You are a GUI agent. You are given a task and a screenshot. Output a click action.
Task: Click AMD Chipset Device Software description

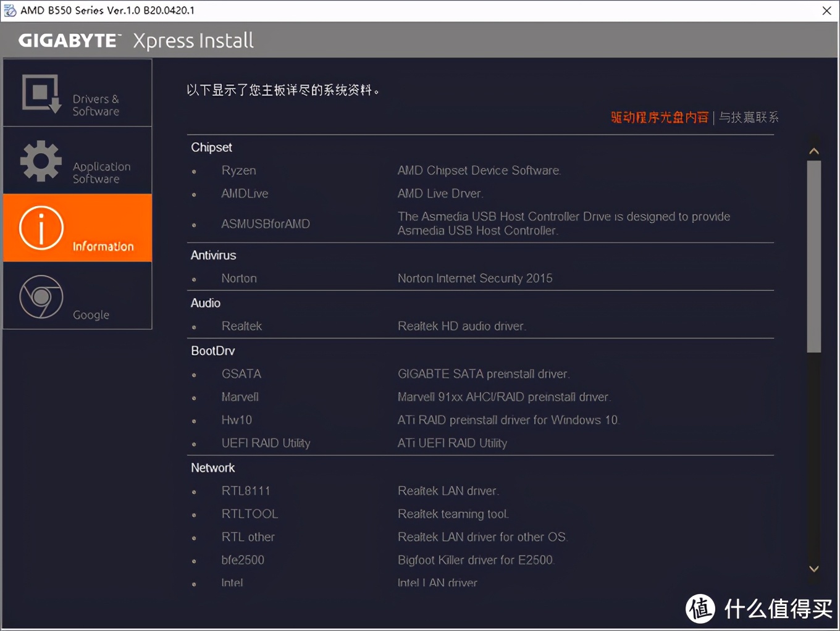pyautogui.click(x=479, y=170)
